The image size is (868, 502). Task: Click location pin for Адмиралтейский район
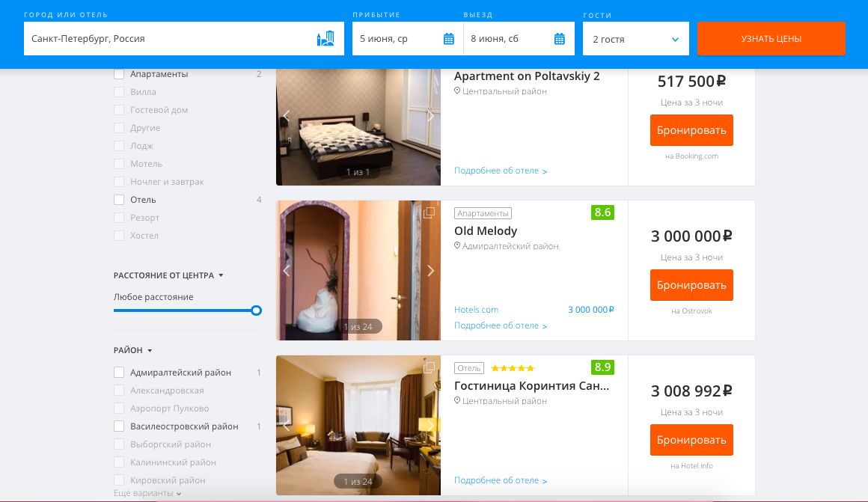tap(457, 245)
